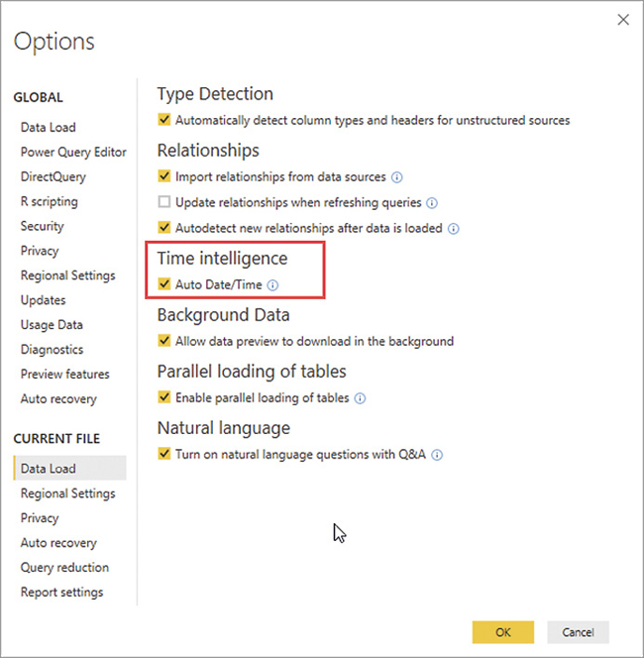This screenshot has width=644, height=658.
Task: Go to R scripting settings
Action: click(50, 201)
